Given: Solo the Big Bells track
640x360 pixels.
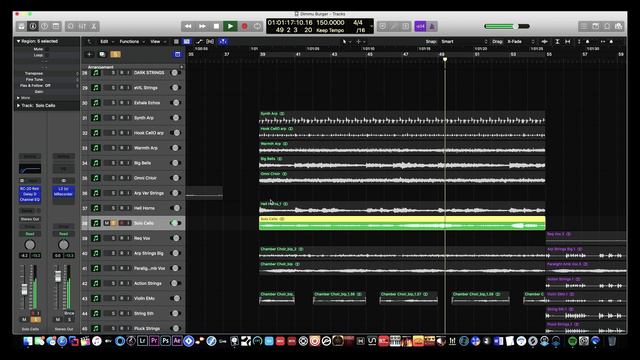Looking at the screenshot, I should [x=113, y=163].
